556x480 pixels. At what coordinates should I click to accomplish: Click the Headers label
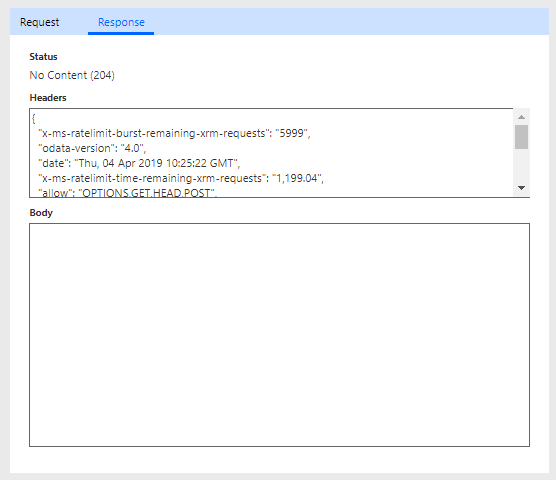click(x=48, y=97)
